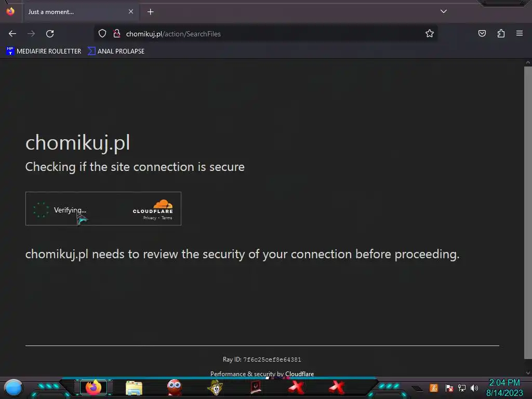Reload the current page

click(50, 34)
